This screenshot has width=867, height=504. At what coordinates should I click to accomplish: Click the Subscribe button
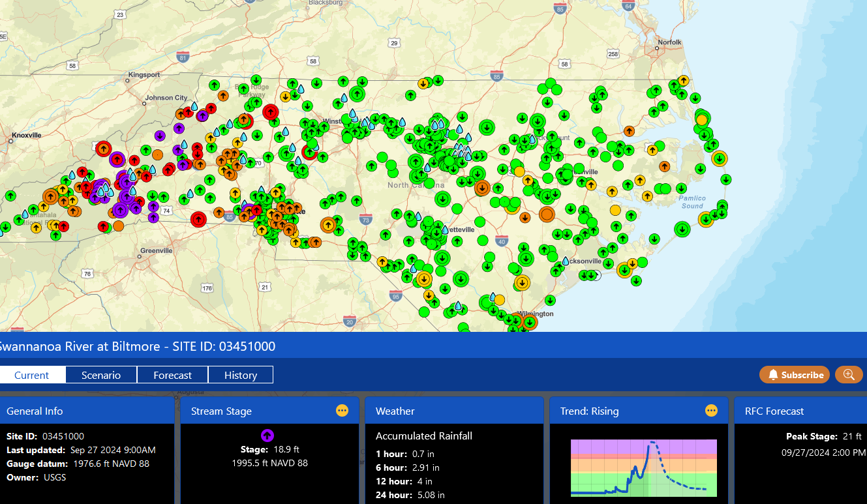coord(795,375)
